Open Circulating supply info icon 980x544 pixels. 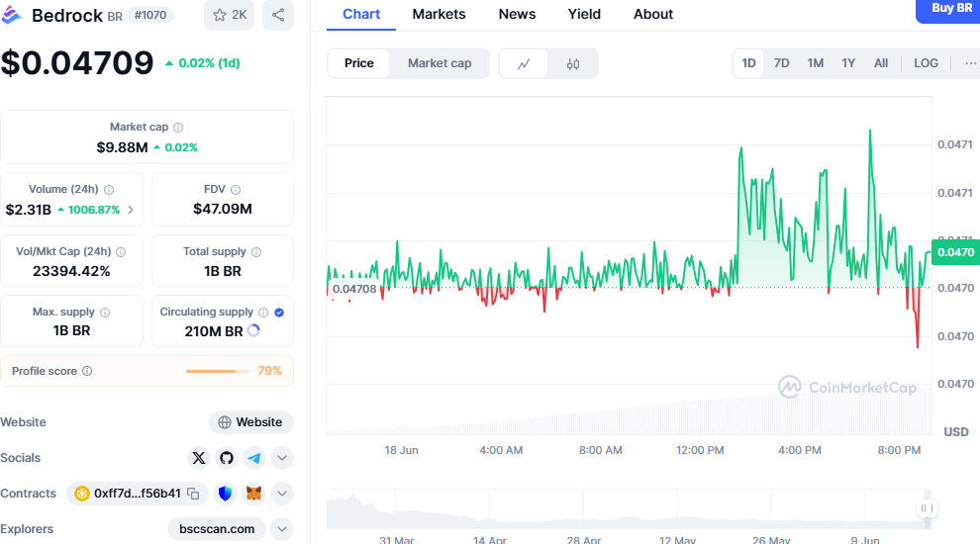[x=263, y=313]
